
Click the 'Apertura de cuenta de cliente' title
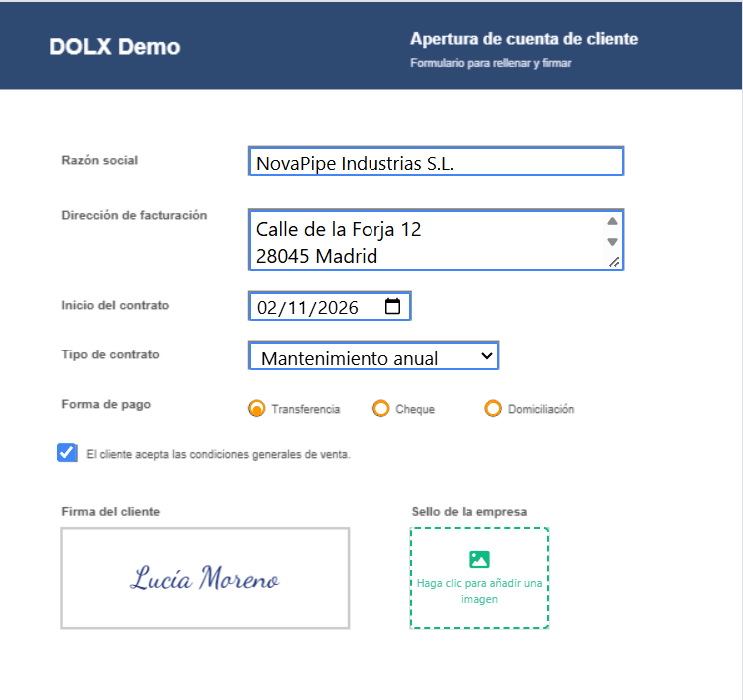click(524, 39)
